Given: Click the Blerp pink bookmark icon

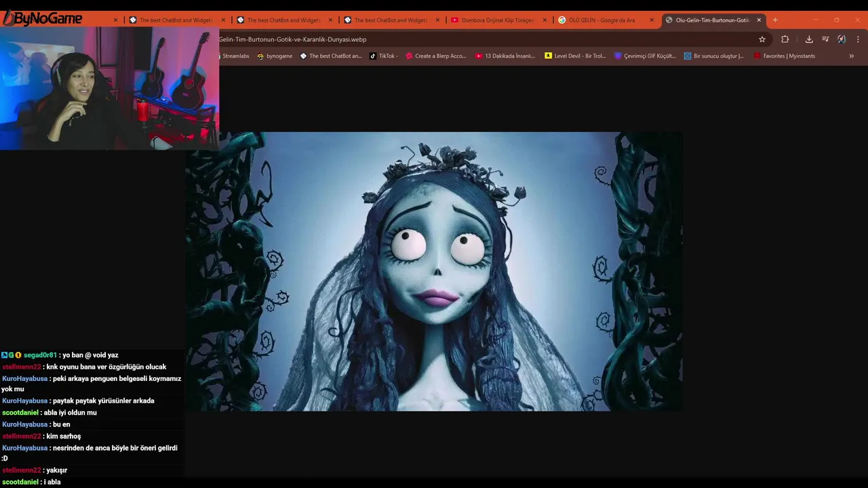Looking at the screenshot, I should click(x=409, y=56).
